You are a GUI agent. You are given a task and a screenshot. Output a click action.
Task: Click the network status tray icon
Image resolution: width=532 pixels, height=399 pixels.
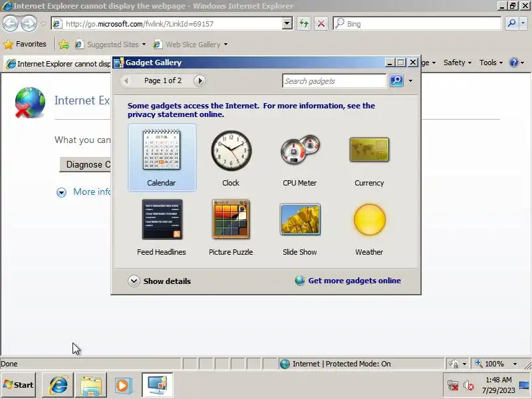coord(453,385)
